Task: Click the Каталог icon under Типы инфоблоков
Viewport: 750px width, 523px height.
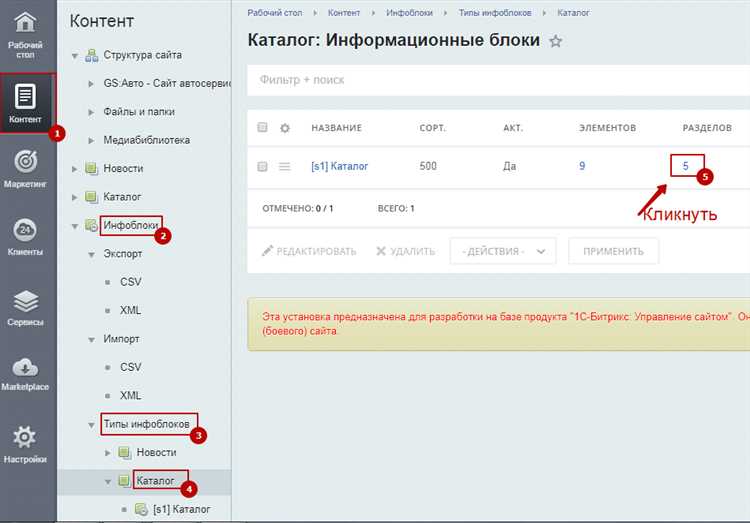Action: 124,480
